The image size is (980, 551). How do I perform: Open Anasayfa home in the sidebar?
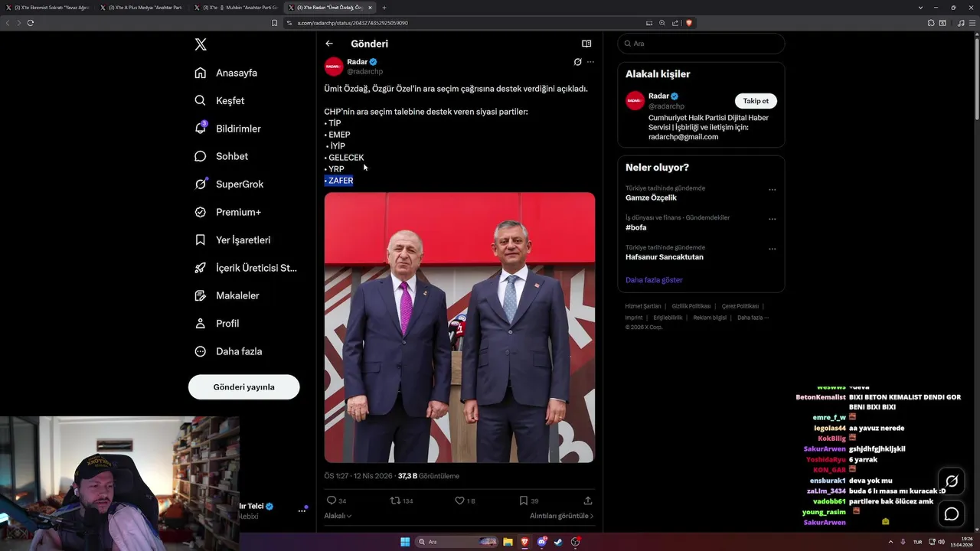click(x=226, y=73)
